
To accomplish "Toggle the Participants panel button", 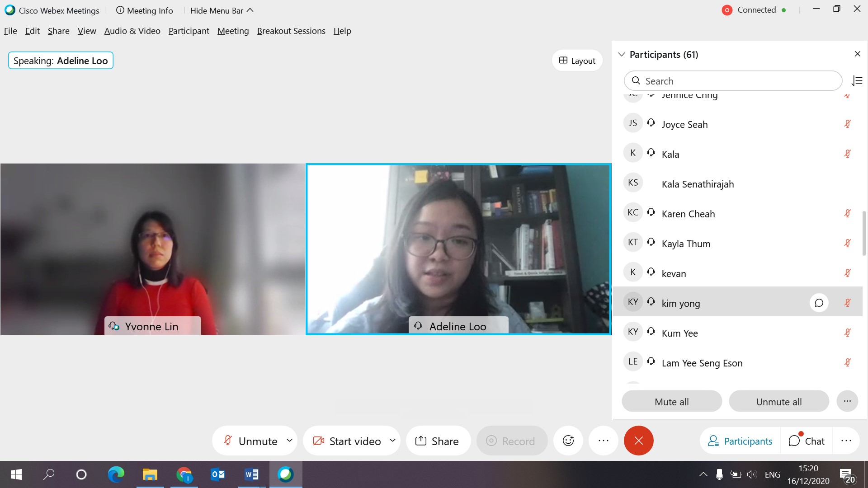I will [x=740, y=441].
